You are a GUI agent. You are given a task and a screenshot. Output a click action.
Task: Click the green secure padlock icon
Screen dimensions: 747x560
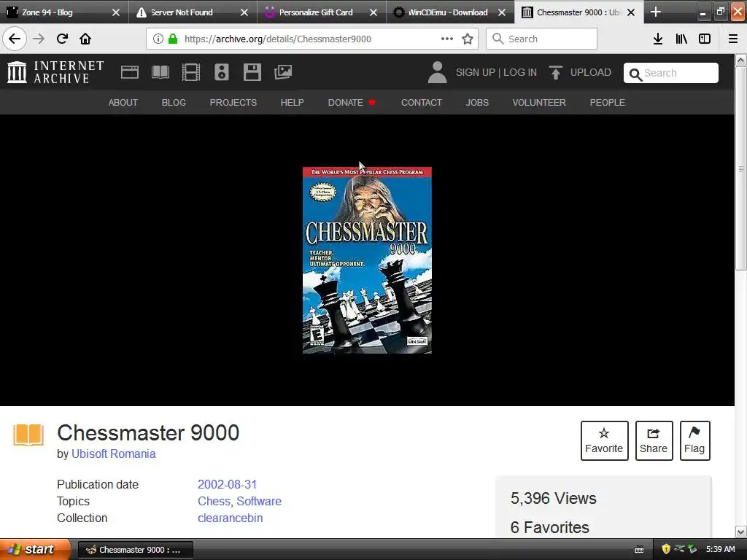[x=173, y=39]
